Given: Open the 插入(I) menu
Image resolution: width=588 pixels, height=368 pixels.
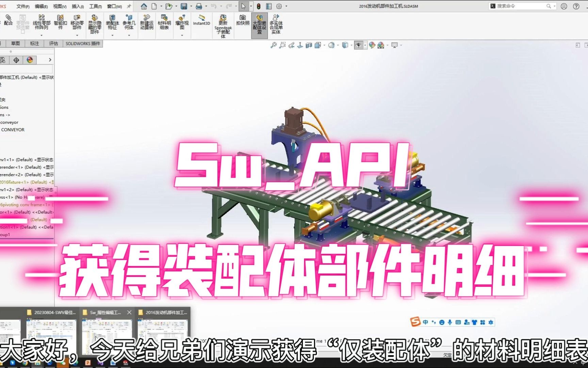Looking at the screenshot, I should (78, 6).
